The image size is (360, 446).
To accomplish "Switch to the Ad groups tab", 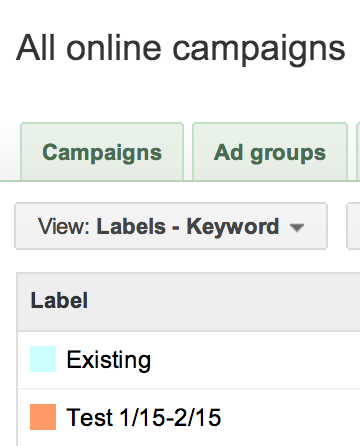I will [x=270, y=152].
